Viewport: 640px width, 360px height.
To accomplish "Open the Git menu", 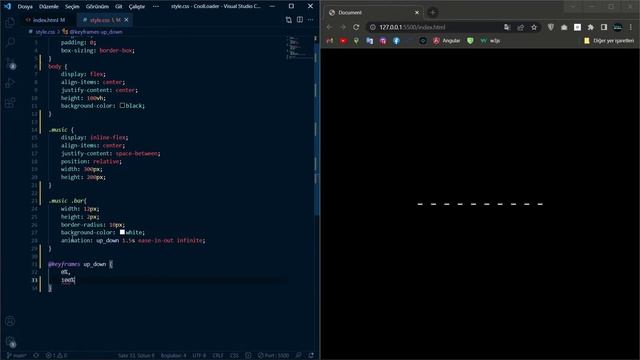I will click(118, 7).
